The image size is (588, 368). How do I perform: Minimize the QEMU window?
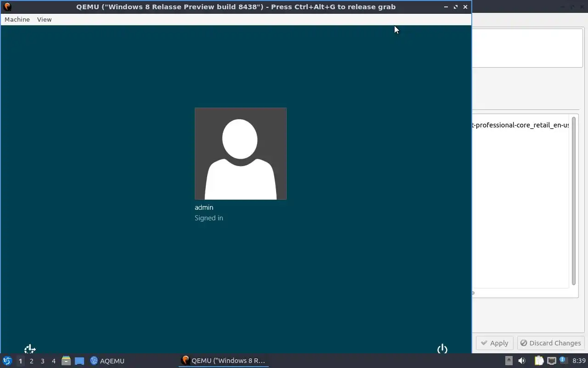click(446, 7)
